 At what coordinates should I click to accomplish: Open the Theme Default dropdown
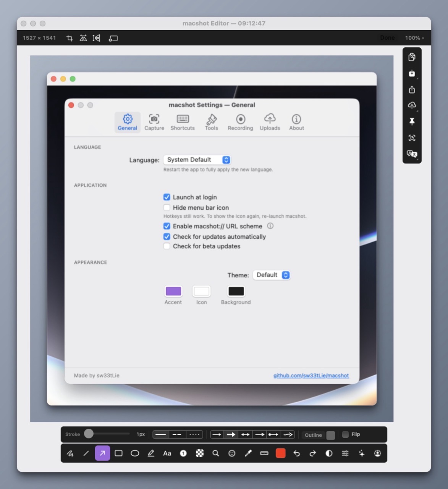pos(272,275)
